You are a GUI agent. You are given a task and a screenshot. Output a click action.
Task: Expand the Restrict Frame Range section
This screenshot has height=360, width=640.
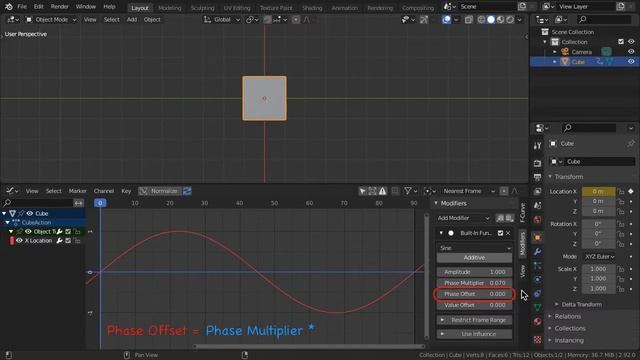click(474, 320)
